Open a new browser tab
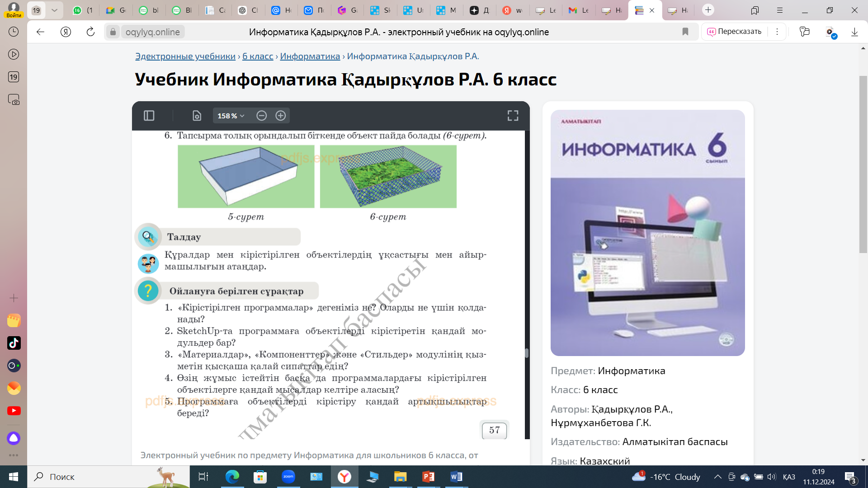 pyautogui.click(x=708, y=10)
